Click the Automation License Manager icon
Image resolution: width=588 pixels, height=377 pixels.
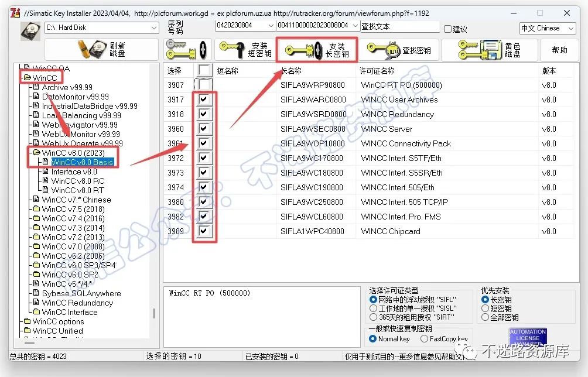click(x=528, y=337)
